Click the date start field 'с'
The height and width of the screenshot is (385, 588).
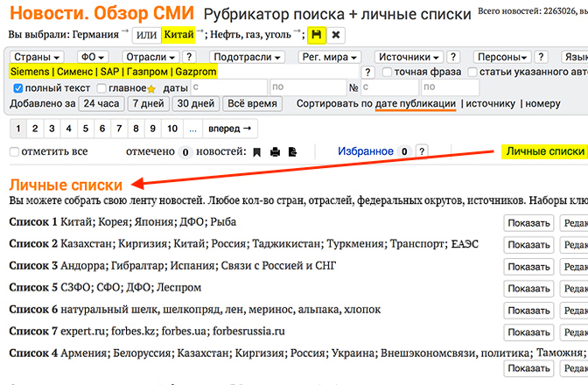(229, 87)
